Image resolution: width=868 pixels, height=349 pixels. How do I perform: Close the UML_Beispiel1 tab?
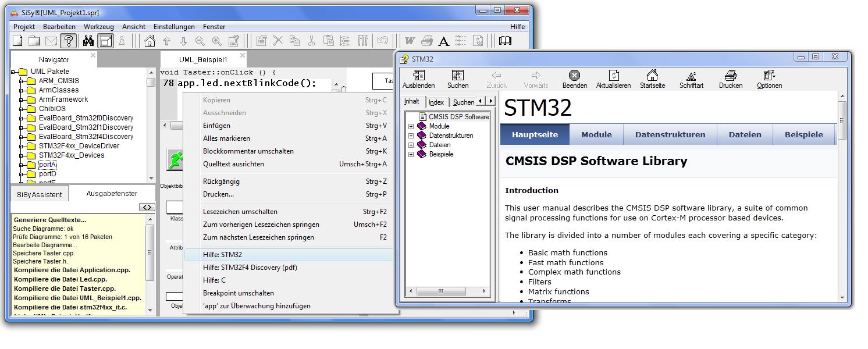(243, 56)
